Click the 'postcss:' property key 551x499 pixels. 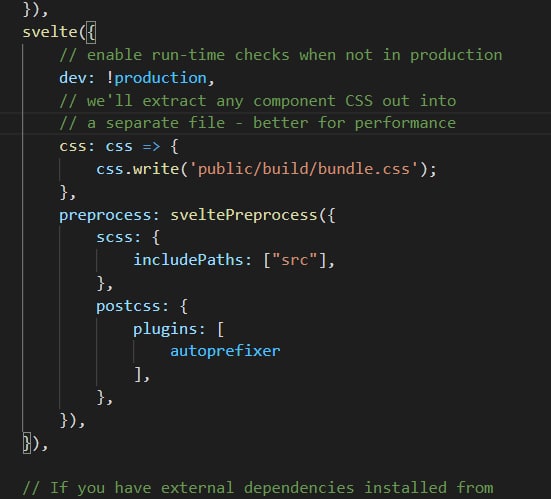click(132, 306)
